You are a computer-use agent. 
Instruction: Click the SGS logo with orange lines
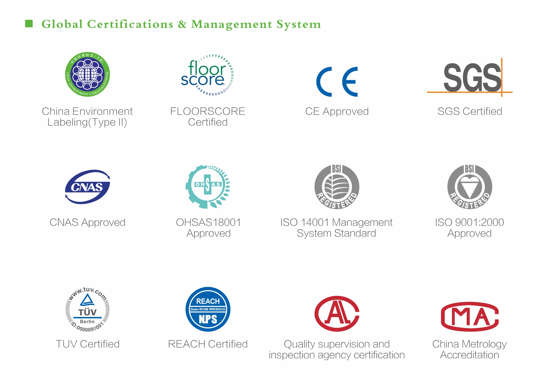coord(470,77)
